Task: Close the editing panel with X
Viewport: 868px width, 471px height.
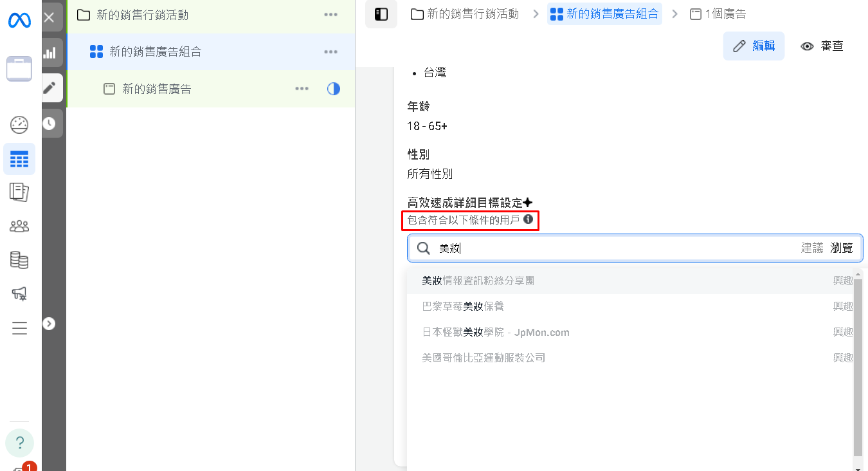Action: point(50,17)
